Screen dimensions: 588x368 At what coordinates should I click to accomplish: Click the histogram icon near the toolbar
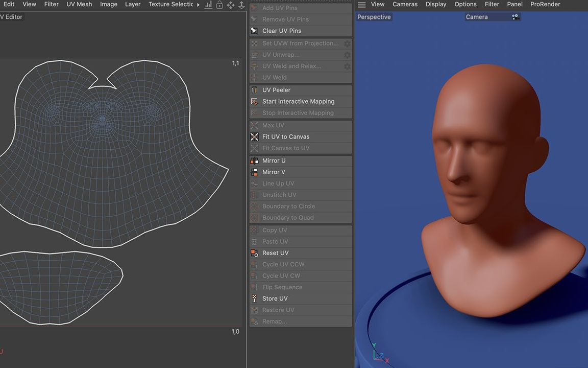point(208,4)
